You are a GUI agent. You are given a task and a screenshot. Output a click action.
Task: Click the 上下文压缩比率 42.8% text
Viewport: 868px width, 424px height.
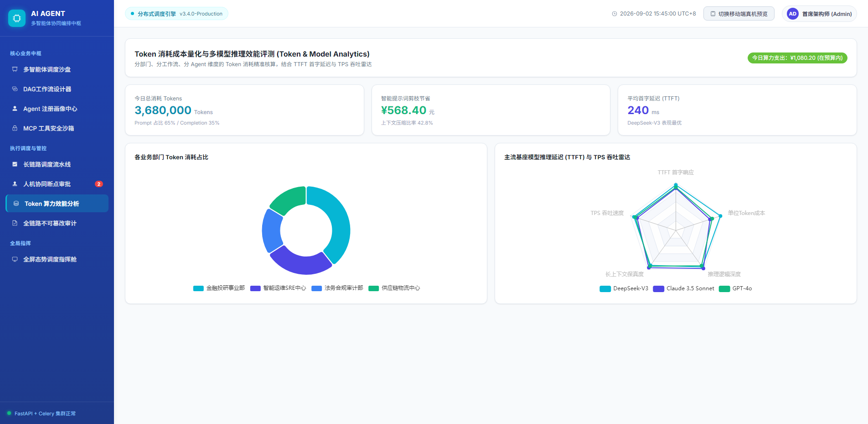click(407, 123)
